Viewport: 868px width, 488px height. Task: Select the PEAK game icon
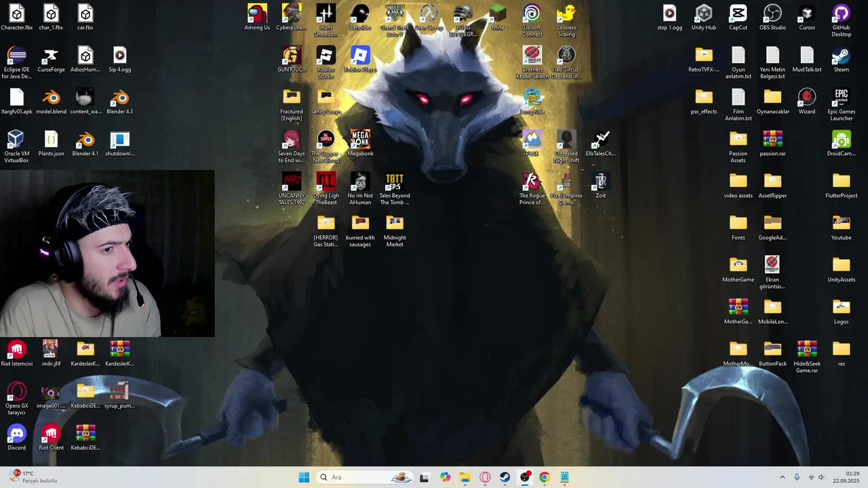point(532,144)
